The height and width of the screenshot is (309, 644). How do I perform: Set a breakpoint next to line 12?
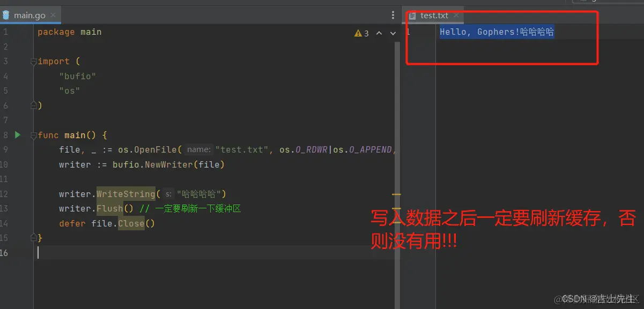coord(21,194)
